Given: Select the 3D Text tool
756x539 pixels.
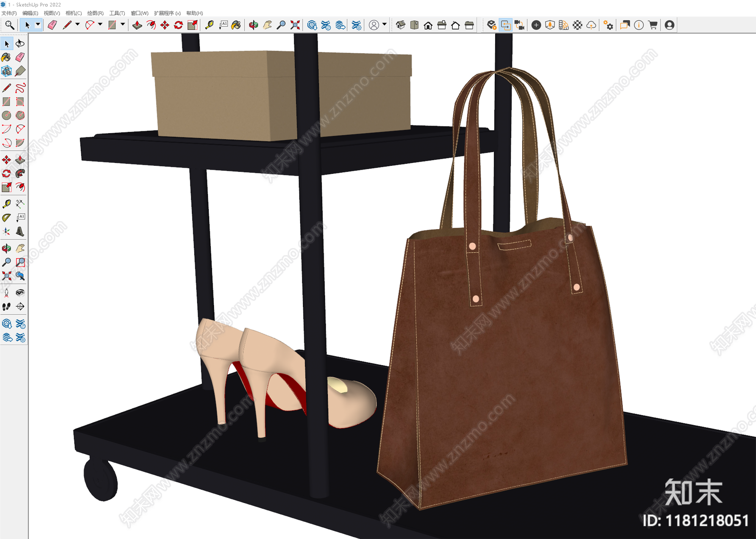Looking at the screenshot, I should click(20, 231).
